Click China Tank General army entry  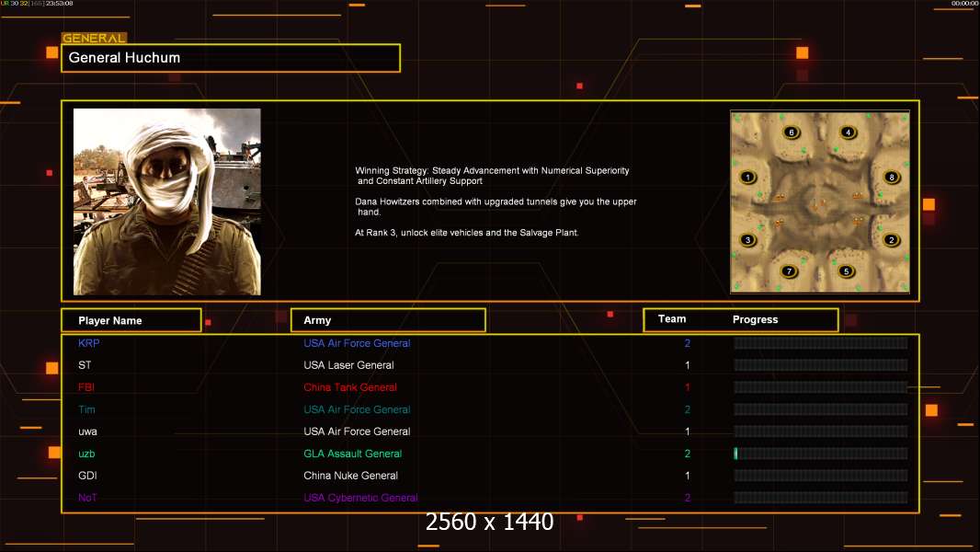click(350, 387)
